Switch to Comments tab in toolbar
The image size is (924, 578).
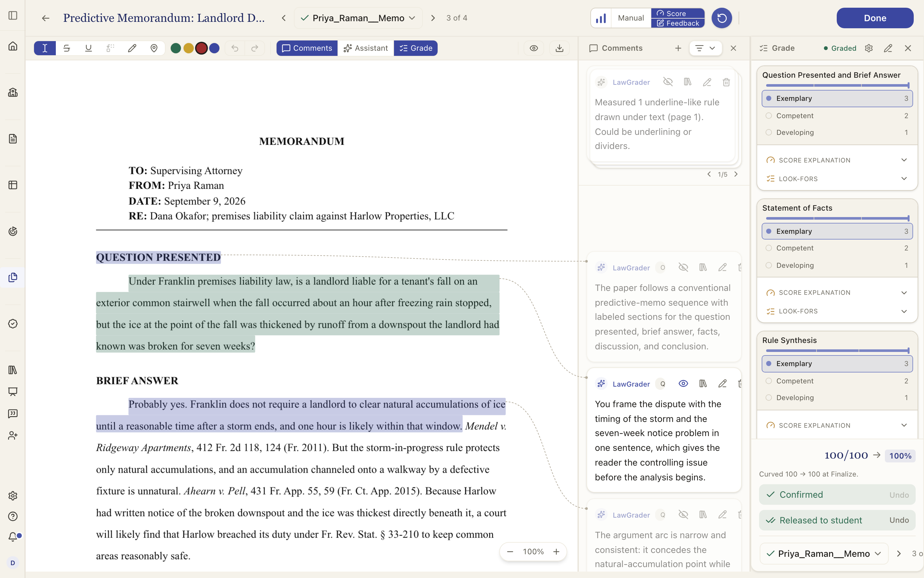(307, 48)
